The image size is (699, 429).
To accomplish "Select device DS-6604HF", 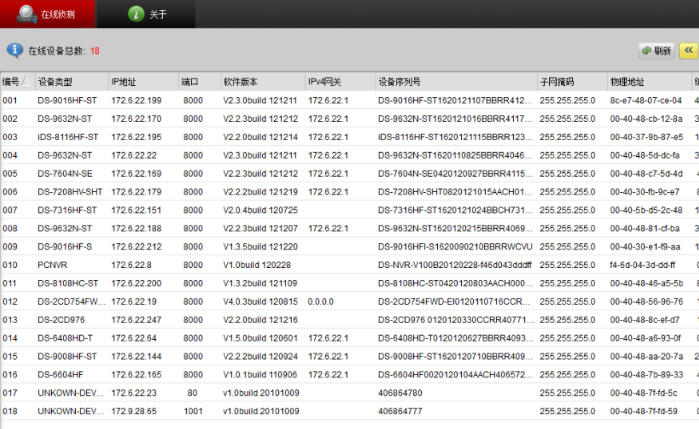I will pos(60,375).
